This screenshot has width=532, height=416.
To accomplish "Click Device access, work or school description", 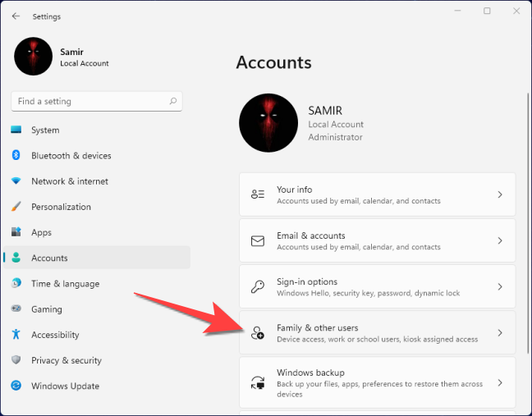I will [378, 339].
